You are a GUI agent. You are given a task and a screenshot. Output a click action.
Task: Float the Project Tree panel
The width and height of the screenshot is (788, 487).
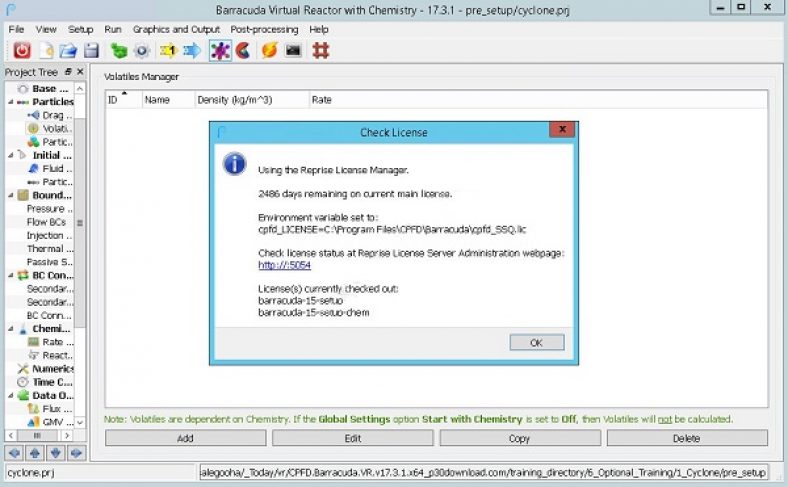pos(68,72)
